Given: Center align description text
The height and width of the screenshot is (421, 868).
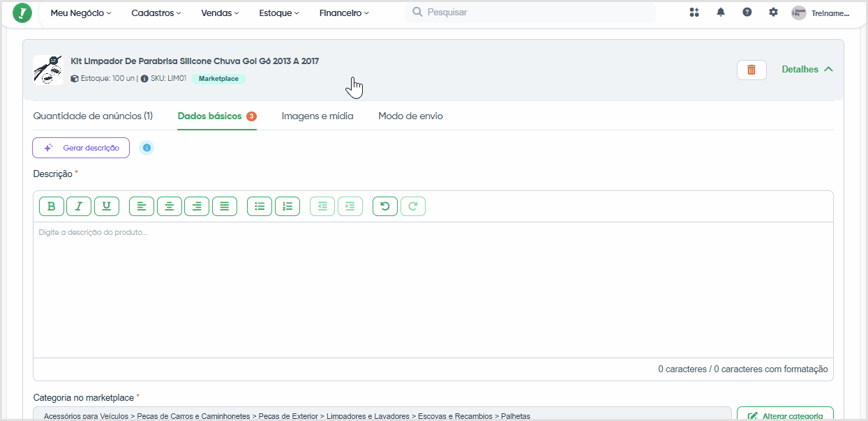Looking at the screenshot, I should (x=170, y=206).
